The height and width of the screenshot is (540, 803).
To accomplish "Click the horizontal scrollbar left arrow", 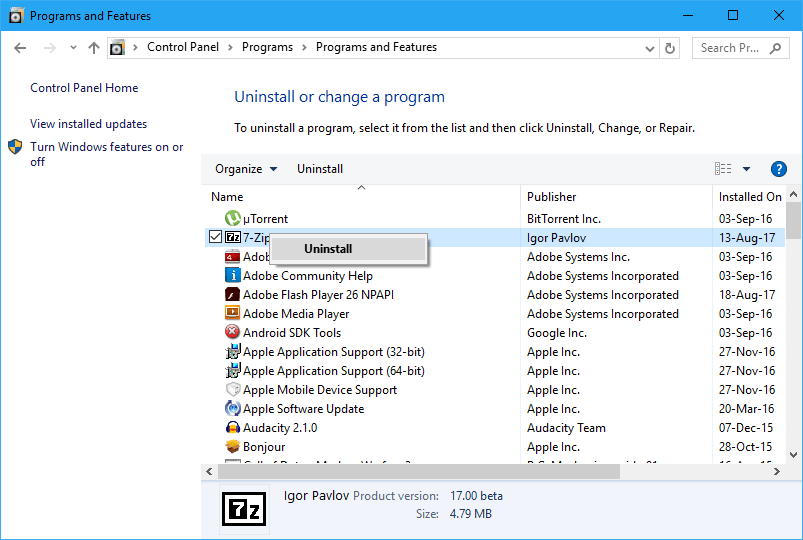I will click(209, 471).
